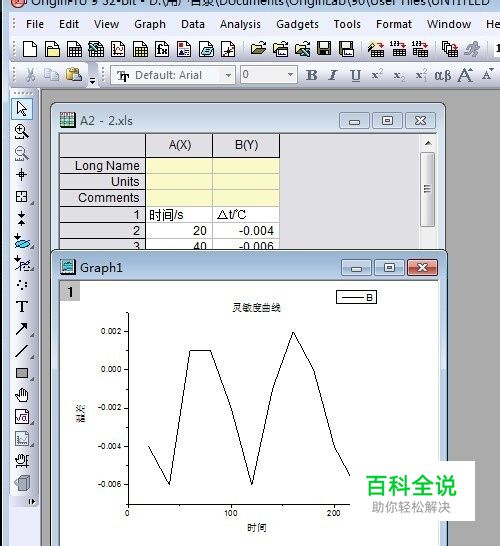500x546 pixels.
Task: Select the Rectangle tool
Action: pos(22,373)
